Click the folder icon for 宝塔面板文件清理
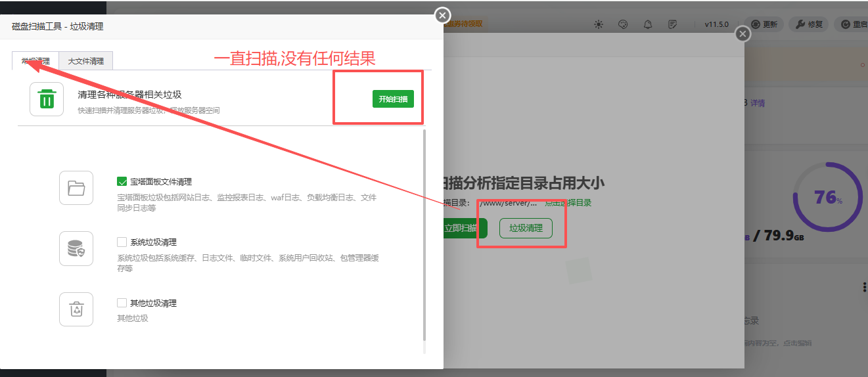 [x=76, y=188]
